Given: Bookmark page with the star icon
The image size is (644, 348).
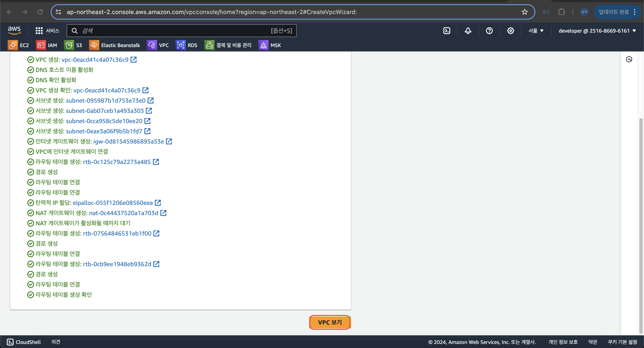Looking at the screenshot, I should [525, 12].
